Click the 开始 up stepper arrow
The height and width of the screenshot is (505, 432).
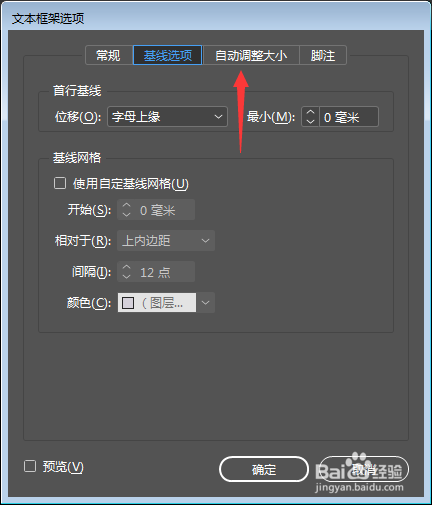pos(126,205)
